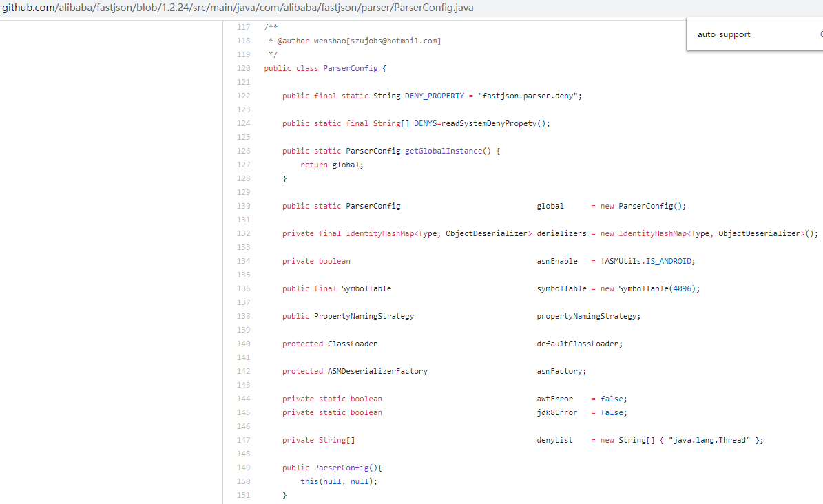Click line number 147 declaring denyList
The width and height of the screenshot is (823, 504).
click(x=243, y=440)
